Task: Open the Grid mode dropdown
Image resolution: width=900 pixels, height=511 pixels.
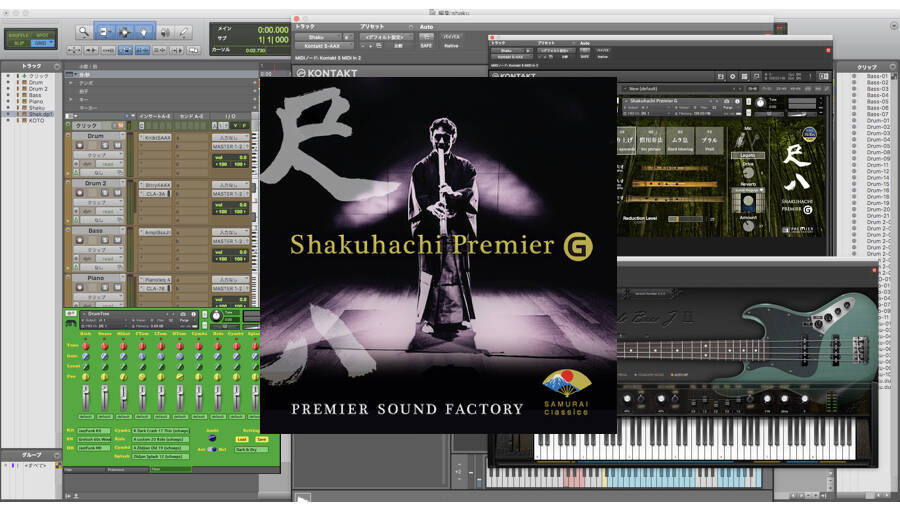Action: click(42, 43)
